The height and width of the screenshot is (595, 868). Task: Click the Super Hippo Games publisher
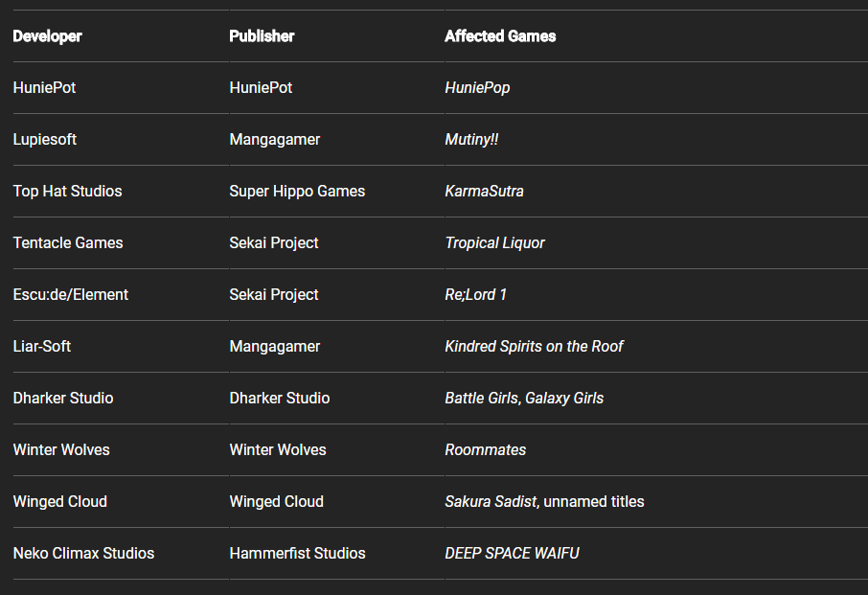click(297, 192)
